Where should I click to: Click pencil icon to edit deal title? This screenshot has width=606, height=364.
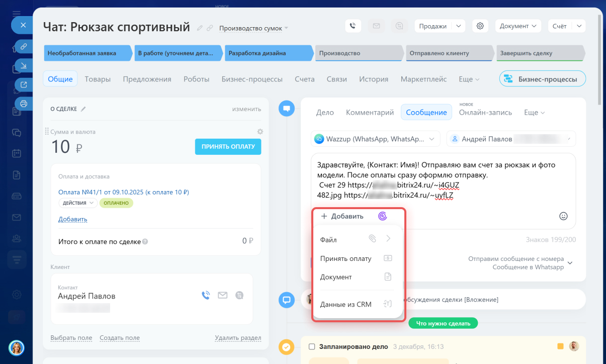click(x=200, y=28)
